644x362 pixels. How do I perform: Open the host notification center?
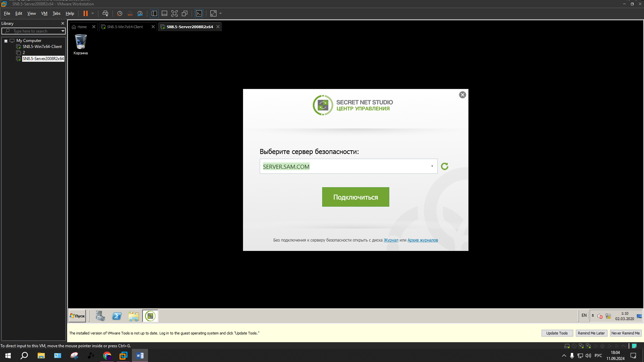click(x=633, y=356)
